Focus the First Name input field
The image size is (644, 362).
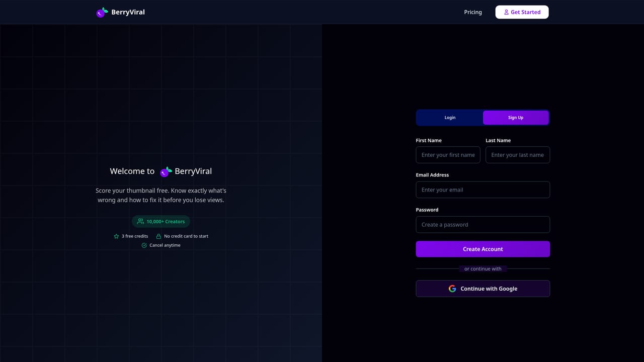tap(448, 155)
